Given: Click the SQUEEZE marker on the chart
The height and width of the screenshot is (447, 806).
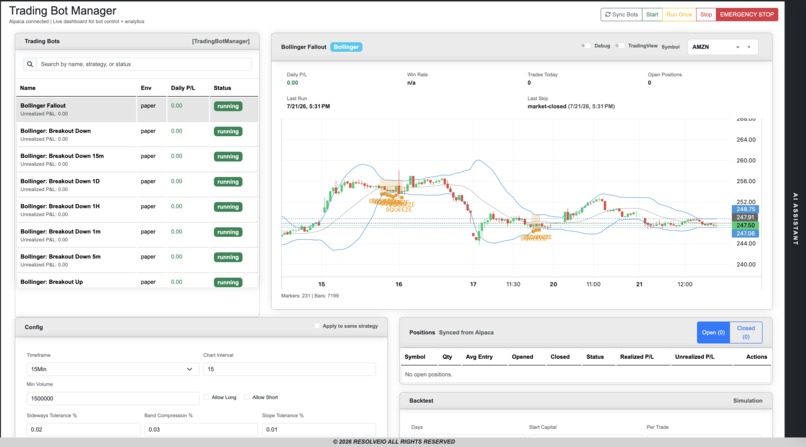Looking at the screenshot, I should pos(399,209).
